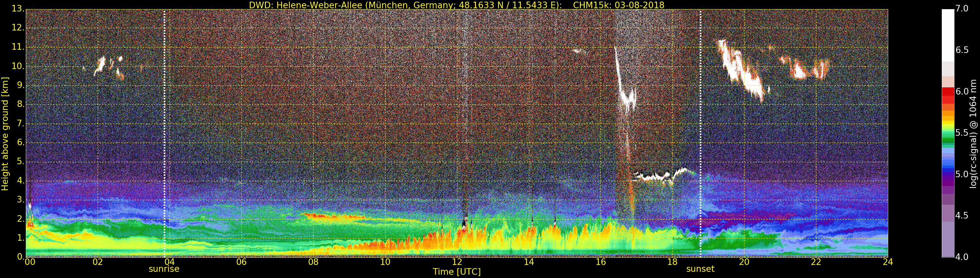Click the '6.0' colorbar scale value
The image size is (980, 278).
click(x=962, y=91)
